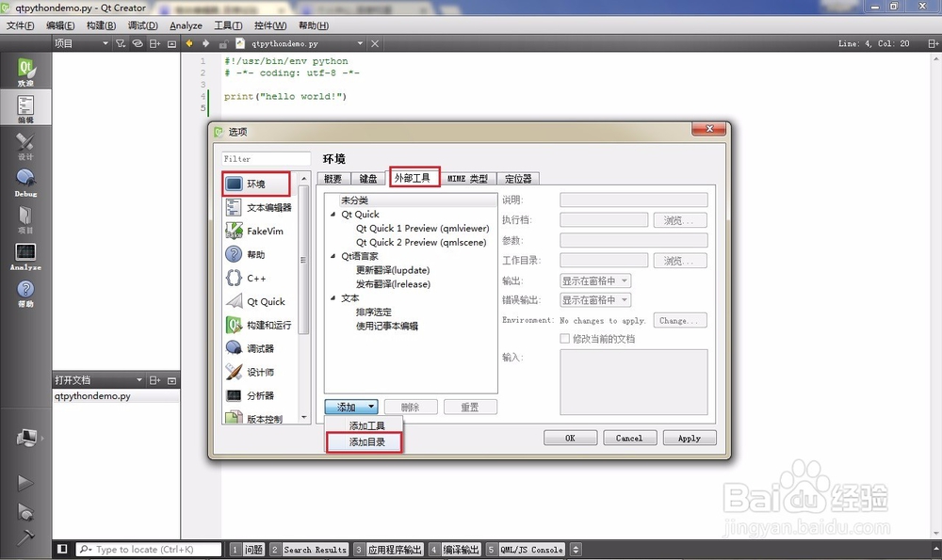Screen dimensions: 942x560
Task: Click the OK button
Action: pos(570,439)
